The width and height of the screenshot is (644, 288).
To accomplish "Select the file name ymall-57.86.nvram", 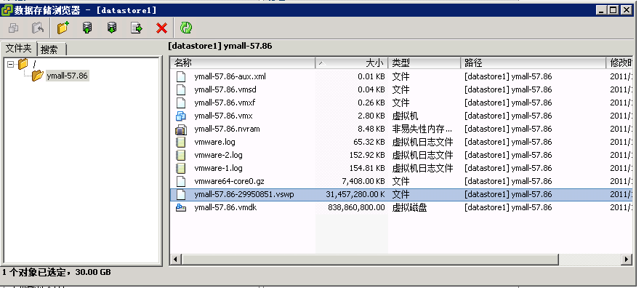I will (x=227, y=129).
